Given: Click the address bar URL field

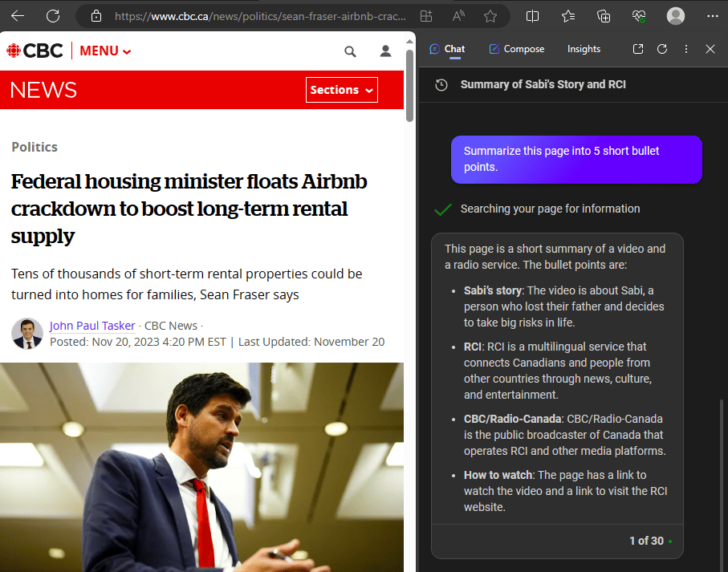Looking at the screenshot, I should click(260, 16).
